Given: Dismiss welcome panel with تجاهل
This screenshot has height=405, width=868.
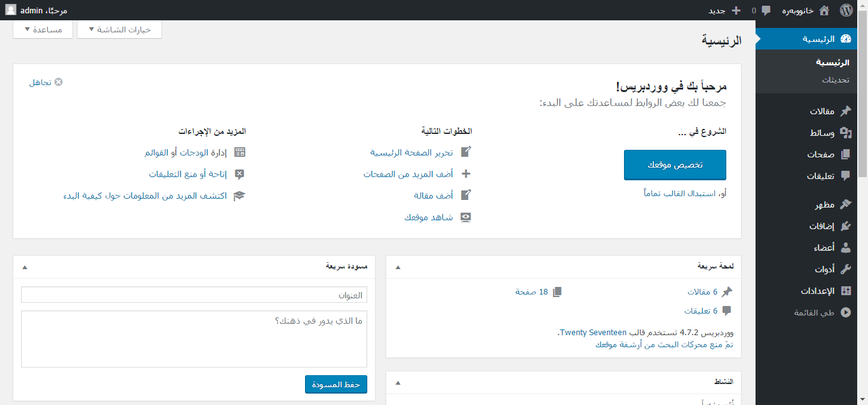Looking at the screenshot, I should tap(46, 83).
